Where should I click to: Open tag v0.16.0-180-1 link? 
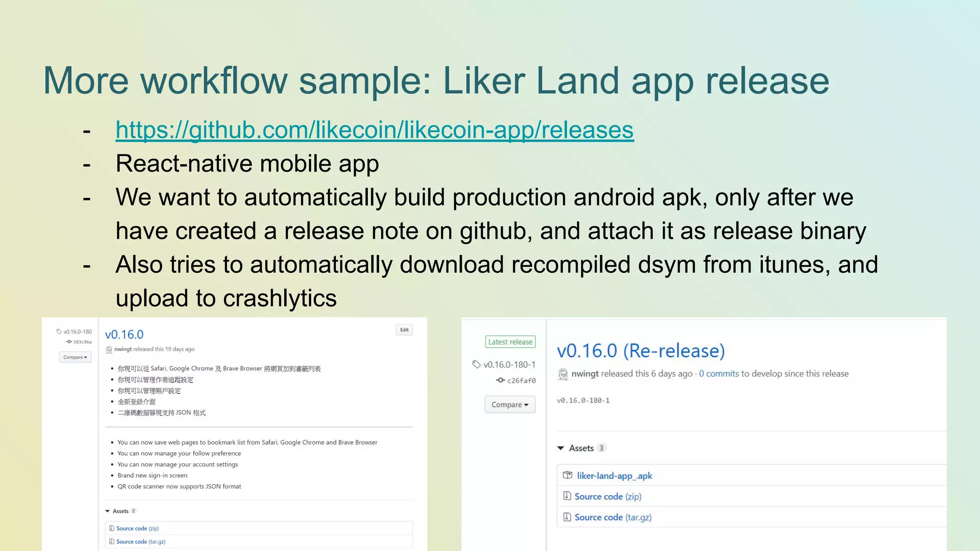(510, 364)
